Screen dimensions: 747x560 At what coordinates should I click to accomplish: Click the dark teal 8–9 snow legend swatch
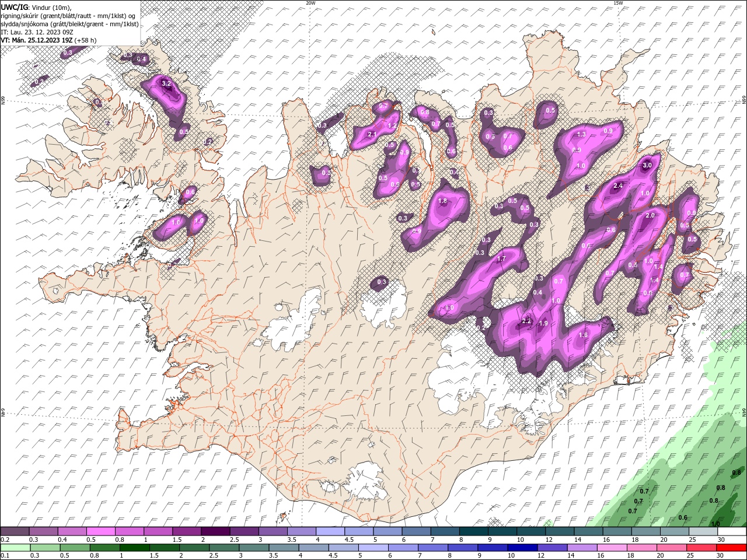474,531
